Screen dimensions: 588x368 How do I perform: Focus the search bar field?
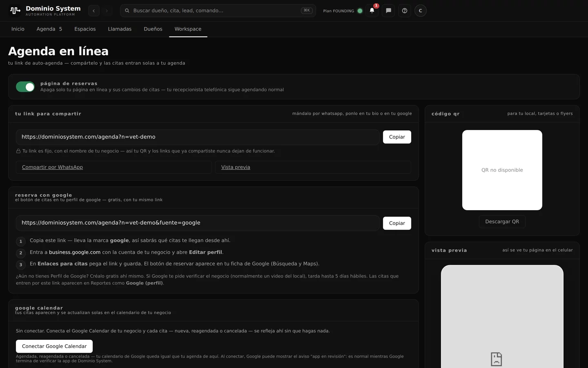point(218,11)
